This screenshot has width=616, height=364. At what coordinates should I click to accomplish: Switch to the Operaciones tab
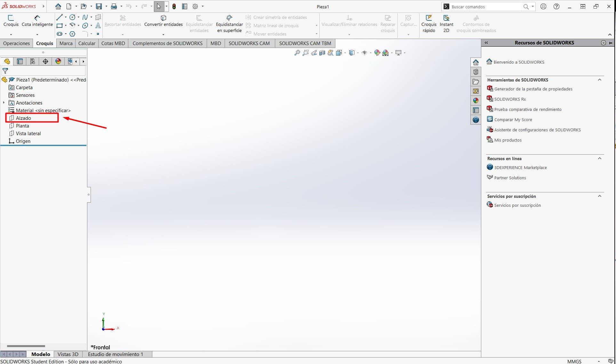coord(17,43)
